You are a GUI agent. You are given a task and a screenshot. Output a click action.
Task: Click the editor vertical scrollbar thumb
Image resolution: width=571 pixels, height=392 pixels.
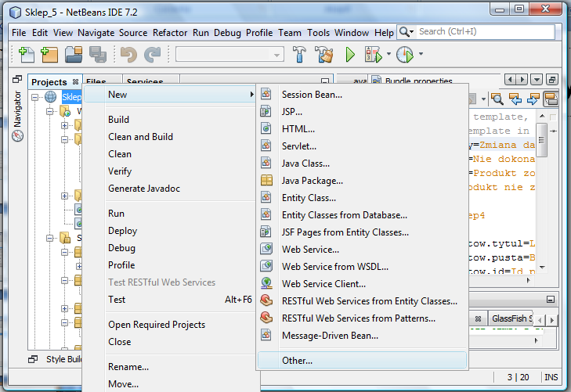tap(541, 140)
